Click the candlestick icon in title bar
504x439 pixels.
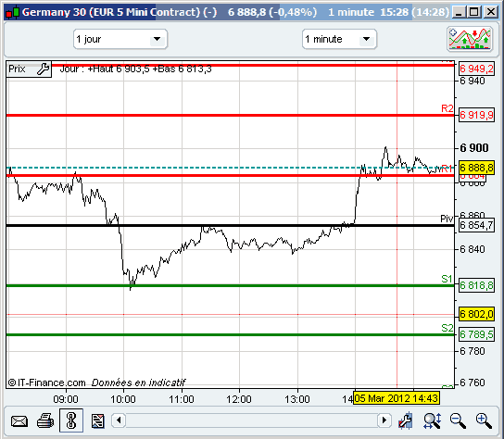(x=13, y=12)
